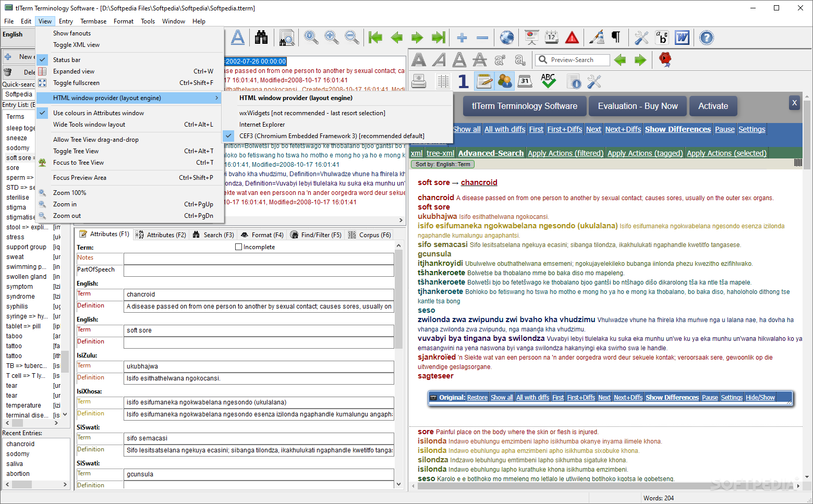Click the large number 1 icon
The width and height of the screenshot is (813, 504).
point(463,81)
